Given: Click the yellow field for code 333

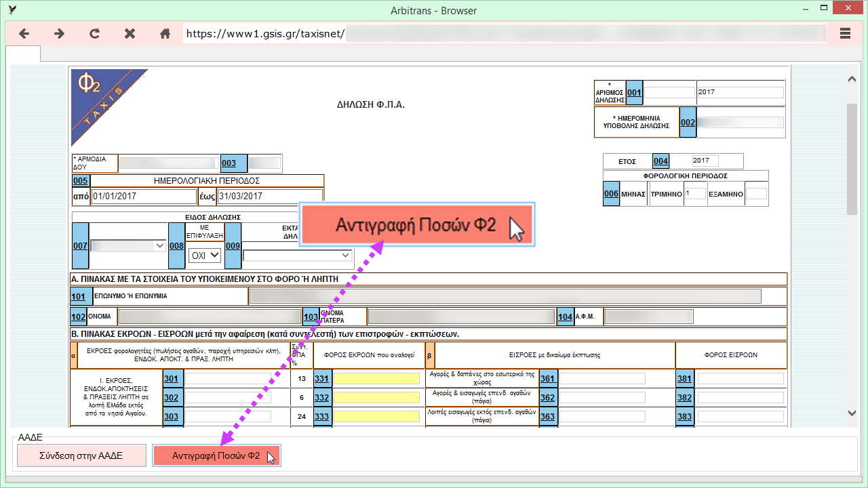Looking at the screenshot, I should point(376,417).
